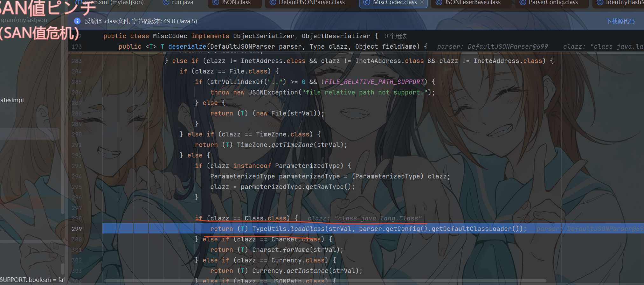Close the MiscCodec.class tab
This screenshot has width=644, height=285.
[x=422, y=3]
